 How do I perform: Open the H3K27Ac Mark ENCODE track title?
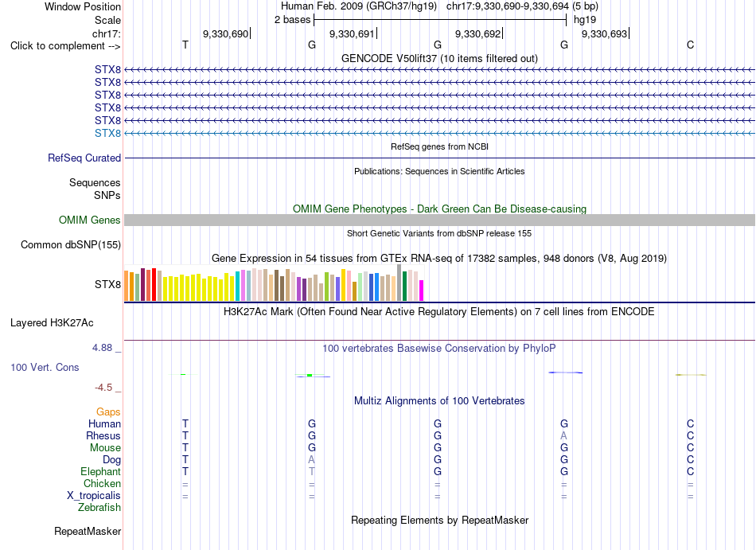coord(439,311)
